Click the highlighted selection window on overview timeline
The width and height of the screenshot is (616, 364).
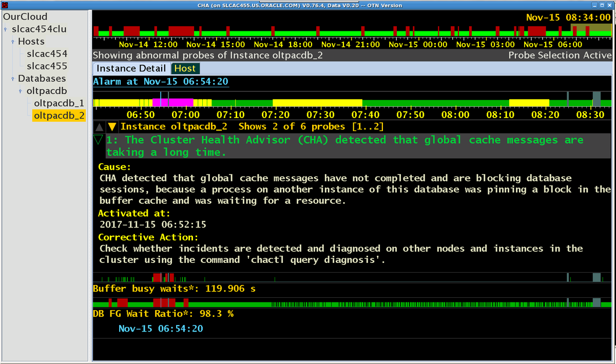click(x=591, y=30)
